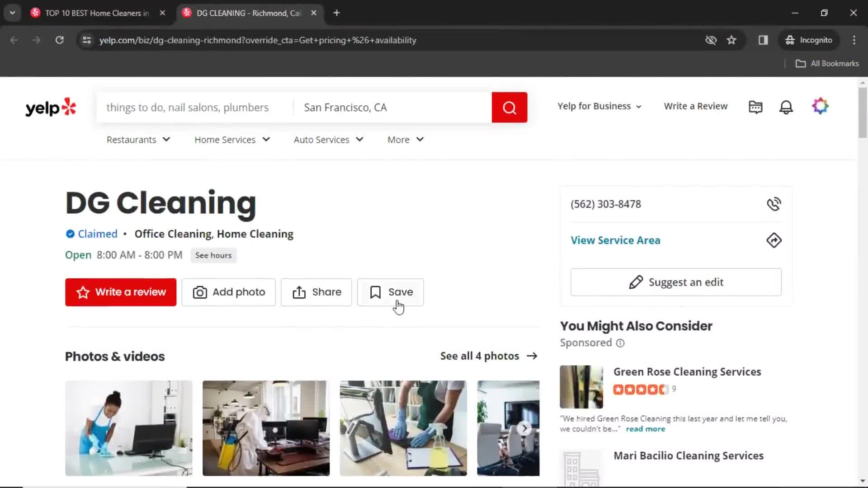
Task: Click the Yelp home logo icon
Action: [51, 107]
